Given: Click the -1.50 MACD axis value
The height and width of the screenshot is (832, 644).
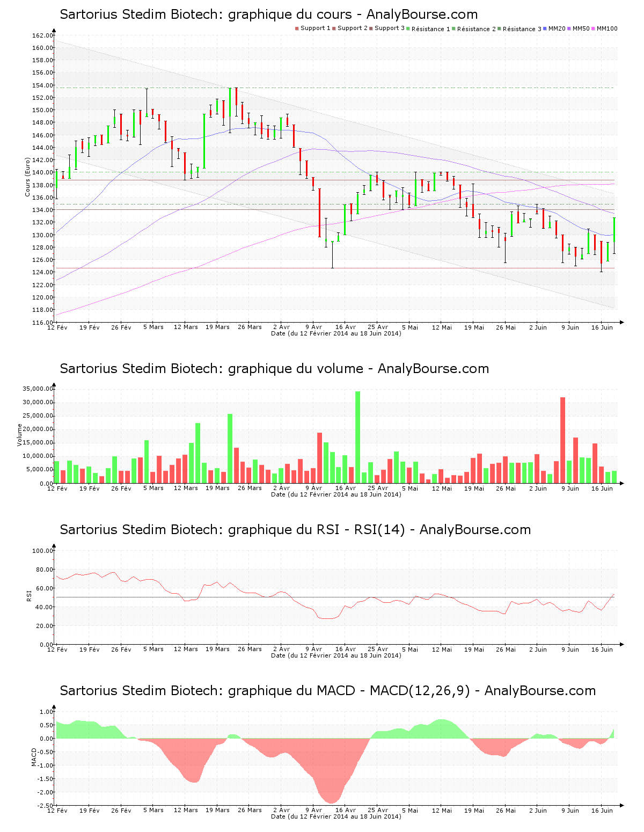Looking at the screenshot, I should click(45, 779).
